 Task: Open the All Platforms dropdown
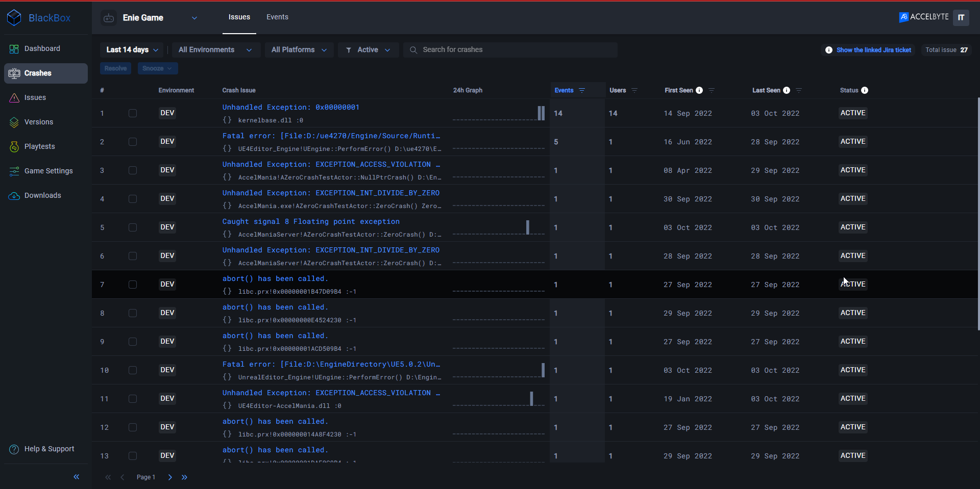point(299,50)
